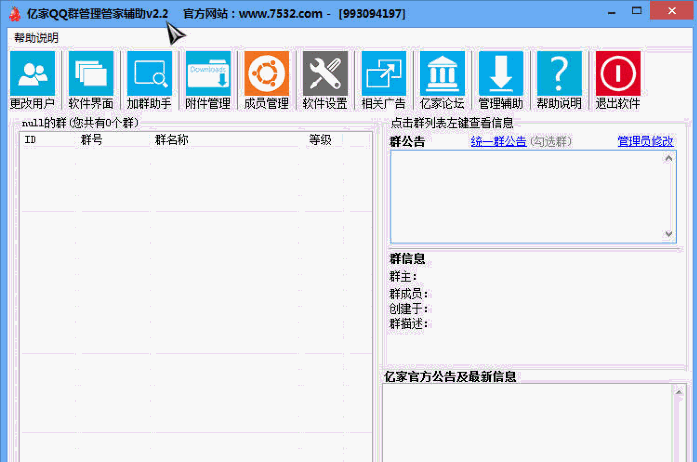697x462 pixels.
Task: Click the 群描述: label text
Action: point(409,324)
